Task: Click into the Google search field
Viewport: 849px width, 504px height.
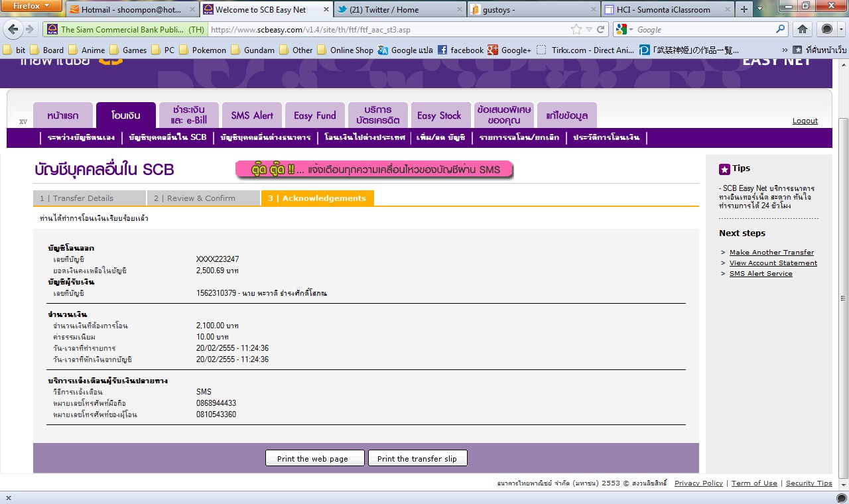Action: pos(704,29)
